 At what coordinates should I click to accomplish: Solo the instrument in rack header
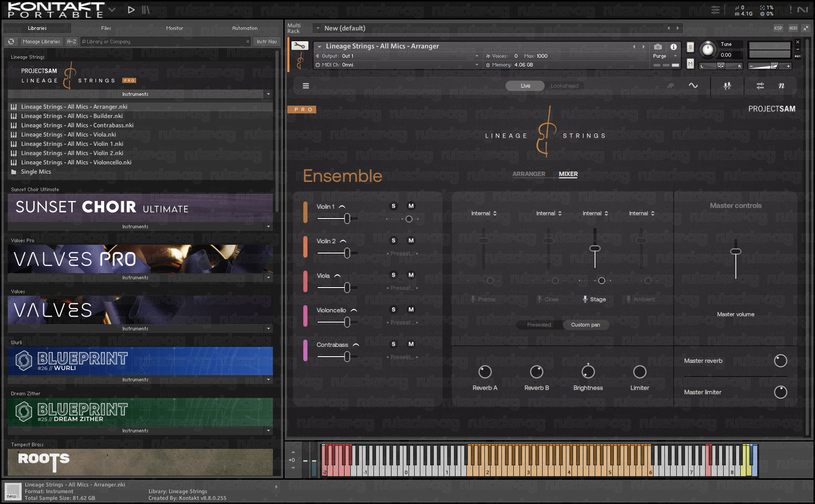click(x=690, y=47)
